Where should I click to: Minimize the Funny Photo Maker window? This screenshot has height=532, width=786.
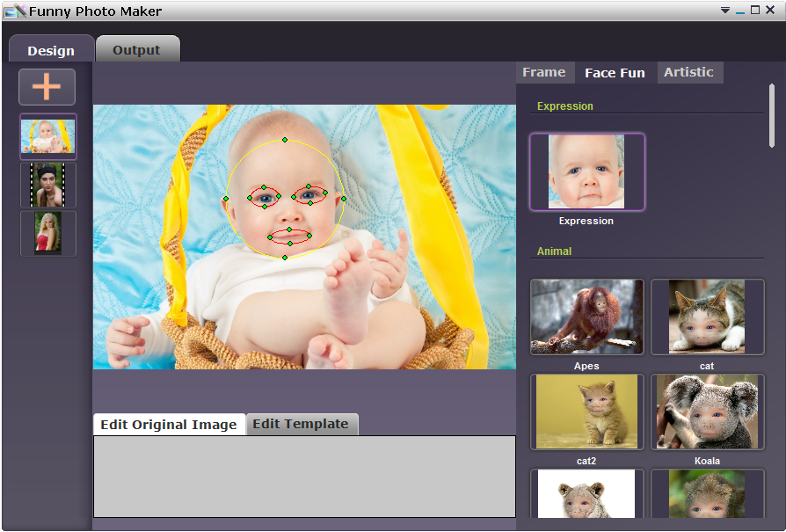click(740, 11)
